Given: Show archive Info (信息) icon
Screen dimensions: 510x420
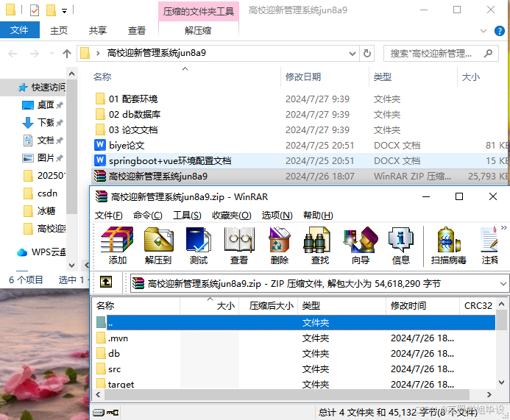Looking at the screenshot, I should pos(400,246).
